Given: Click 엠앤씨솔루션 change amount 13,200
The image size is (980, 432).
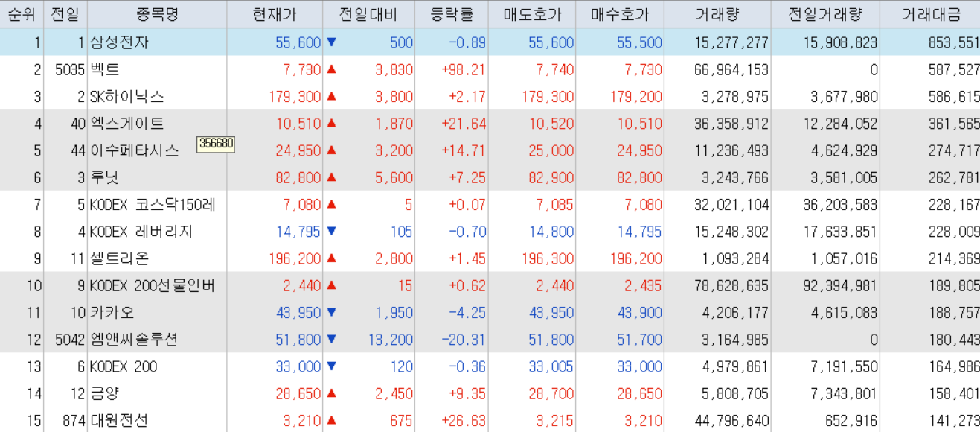Looking at the screenshot, I should pos(391,340).
